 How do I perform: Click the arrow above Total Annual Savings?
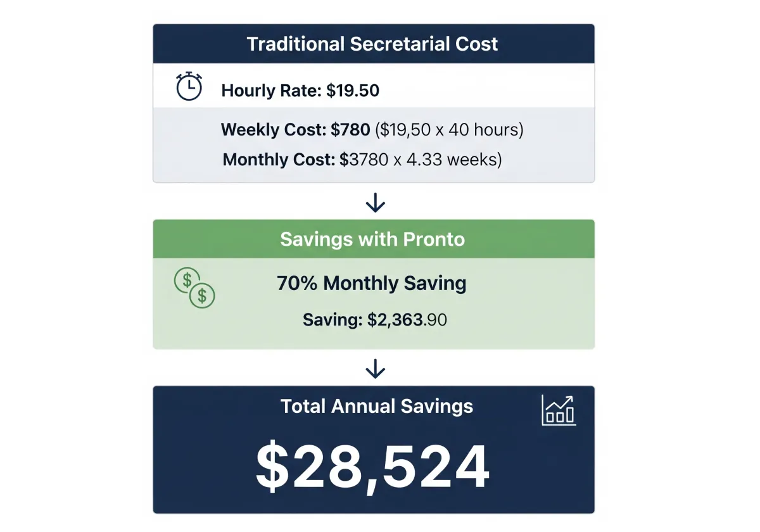tap(376, 369)
